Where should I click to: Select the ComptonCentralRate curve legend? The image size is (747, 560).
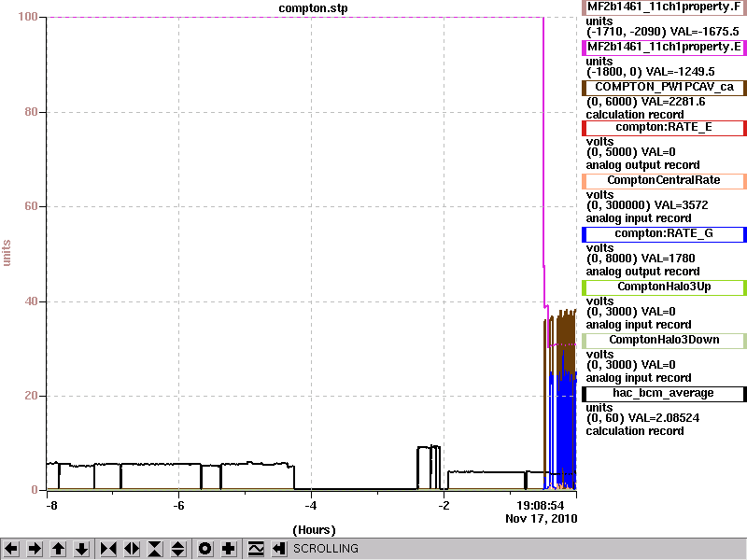point(664,181)
